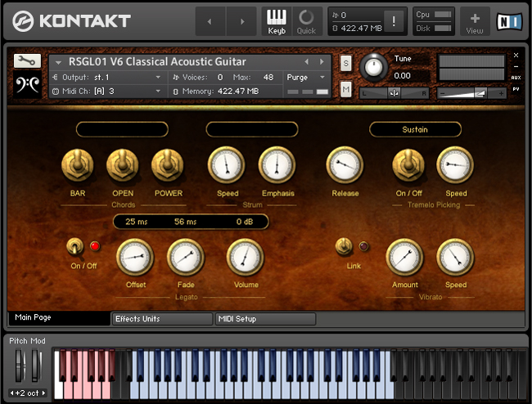Image resolution: width=532 pixels, height=404 pixels.
Task: Click the red legato status LED
Action: pyautogui.click(x=95, y=246)
